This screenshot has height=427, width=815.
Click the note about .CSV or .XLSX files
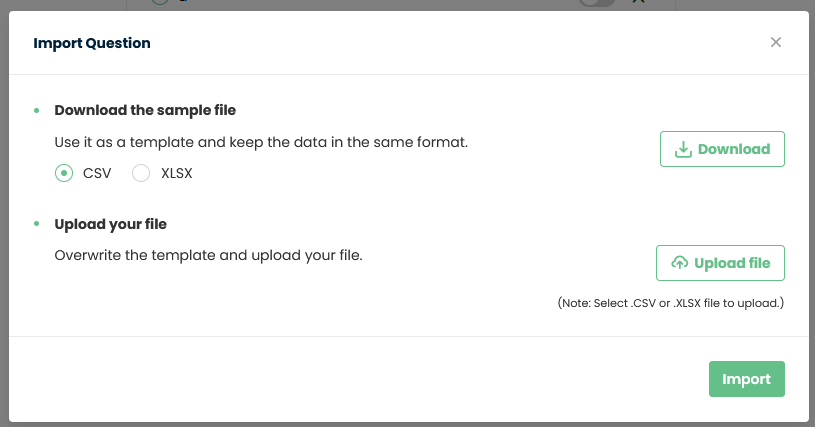[x=671, y=303]
